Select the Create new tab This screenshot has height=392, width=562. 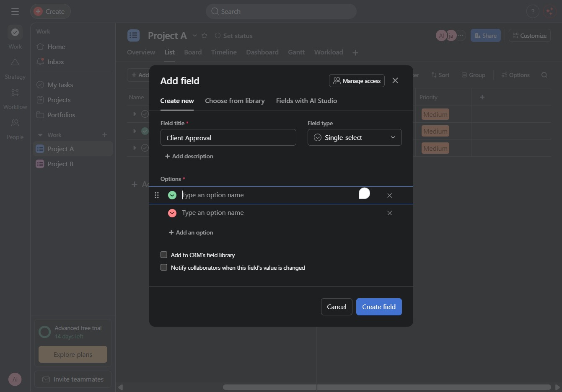tap(177, 101)
